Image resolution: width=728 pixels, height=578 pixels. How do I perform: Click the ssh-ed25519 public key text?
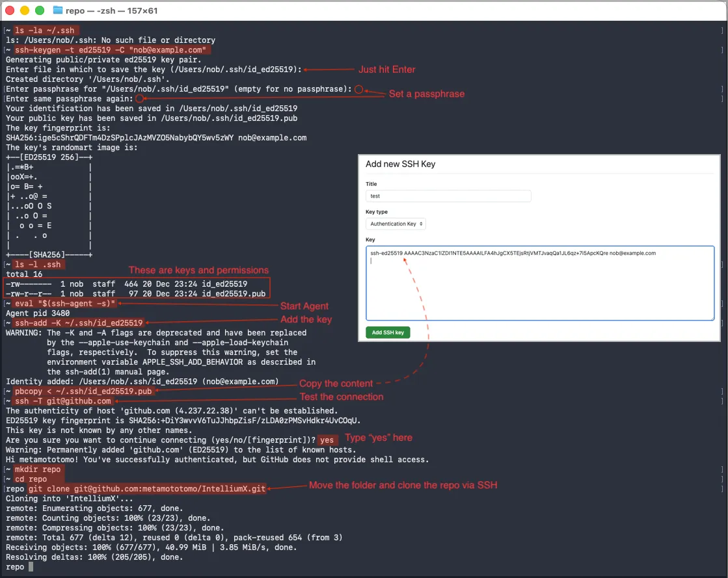coord(513,253)
